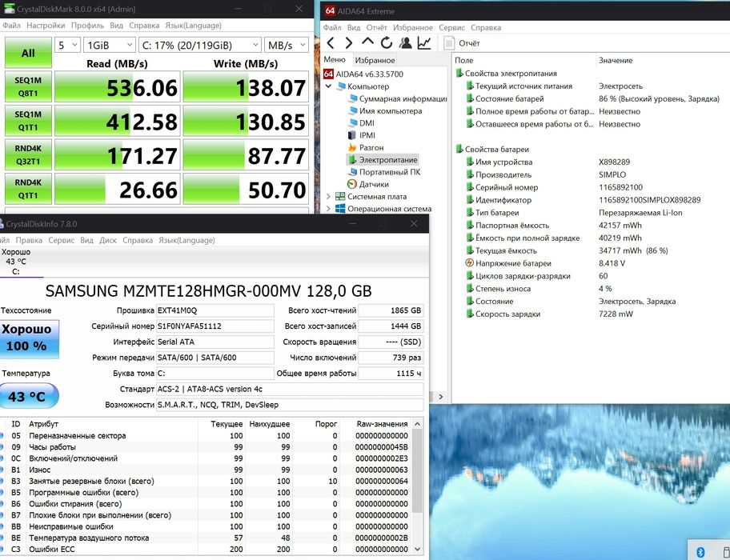Select Имя компьютера tree item
Screen dimensions: 730x560
pyautogui.click(x=384, y=110)
